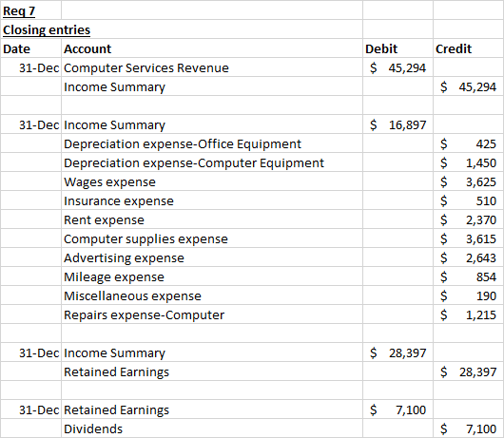The image size is (504, 438).
Task: Select the $7,100 credit amount
Action: click(x=468, y=428)
